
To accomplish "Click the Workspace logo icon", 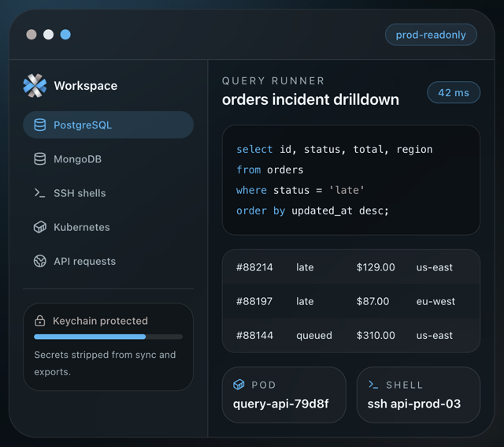I will pos(35,86).
